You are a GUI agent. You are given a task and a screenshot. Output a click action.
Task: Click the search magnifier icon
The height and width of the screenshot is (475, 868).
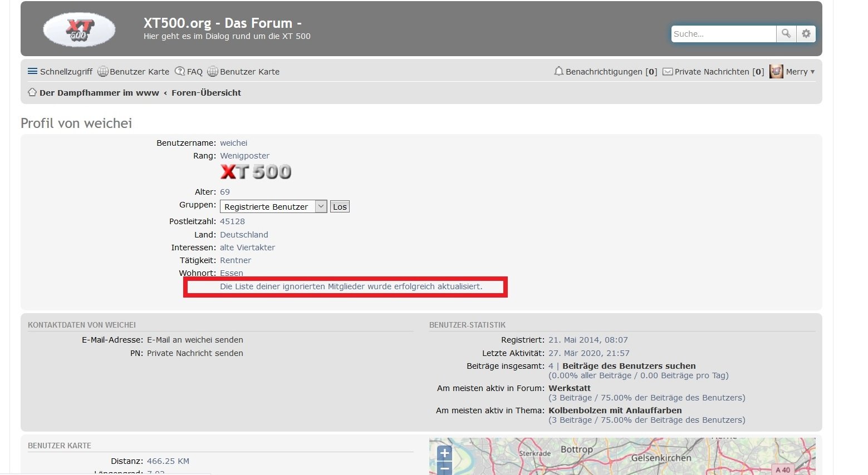(x=786, y=34)
